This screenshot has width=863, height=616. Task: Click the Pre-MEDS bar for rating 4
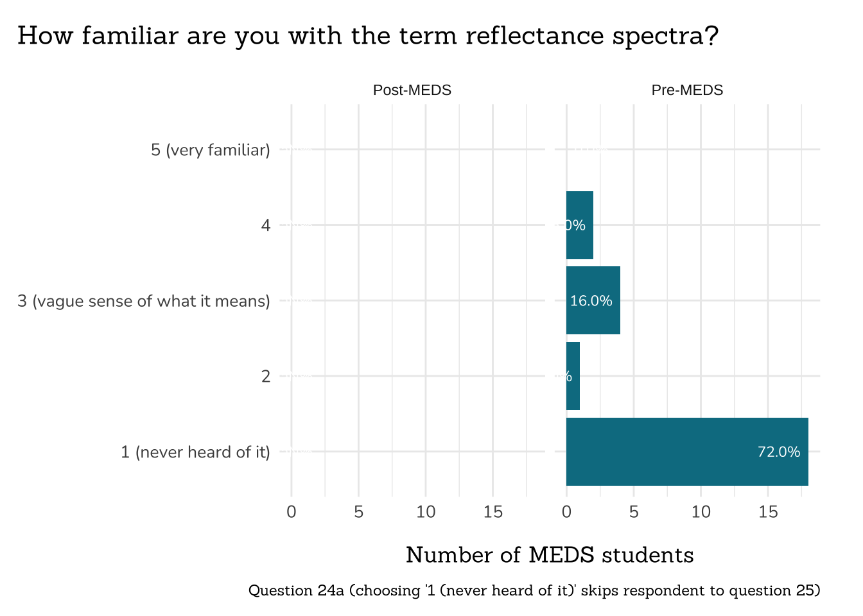coord(580,225)
